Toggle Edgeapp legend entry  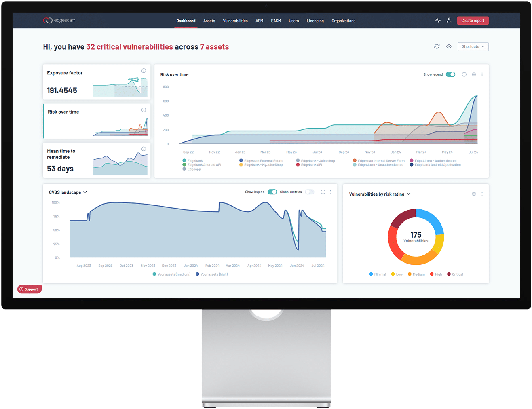[192, 169]
